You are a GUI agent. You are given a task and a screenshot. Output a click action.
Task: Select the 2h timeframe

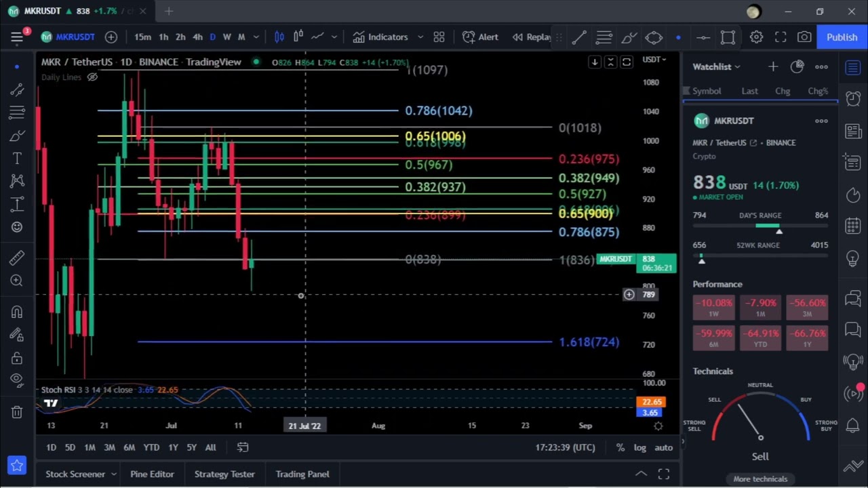coord(180,37)
